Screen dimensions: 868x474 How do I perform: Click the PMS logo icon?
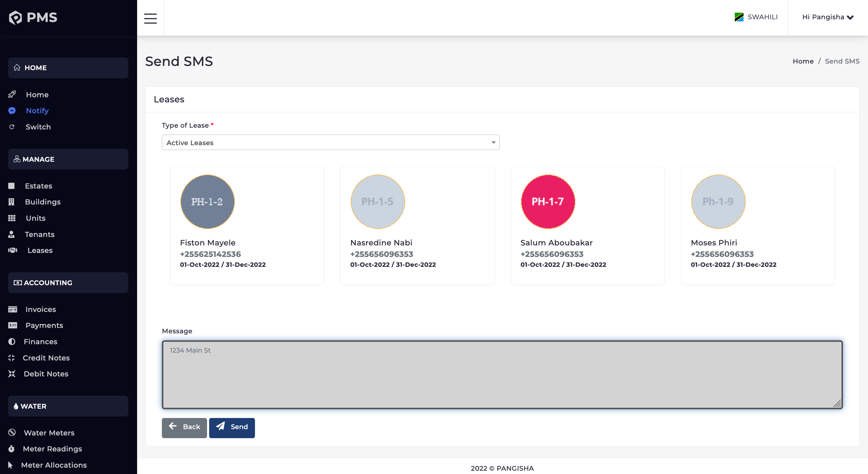15,17
